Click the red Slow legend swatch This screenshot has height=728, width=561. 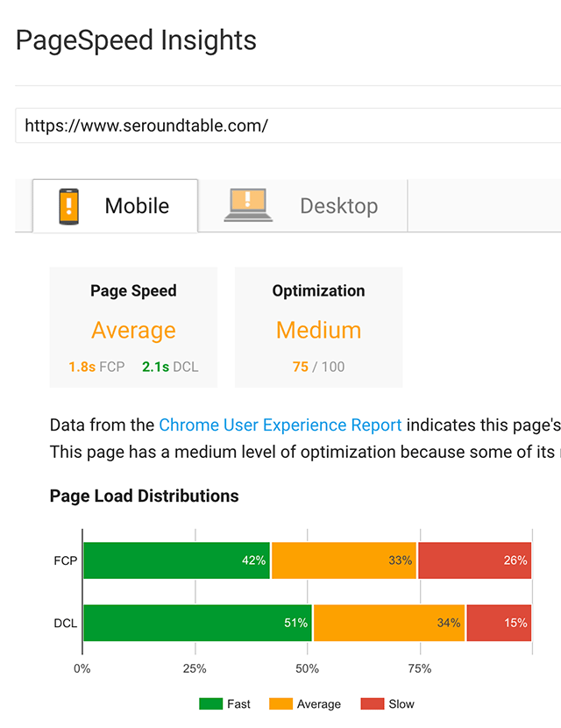pos(373,703)
